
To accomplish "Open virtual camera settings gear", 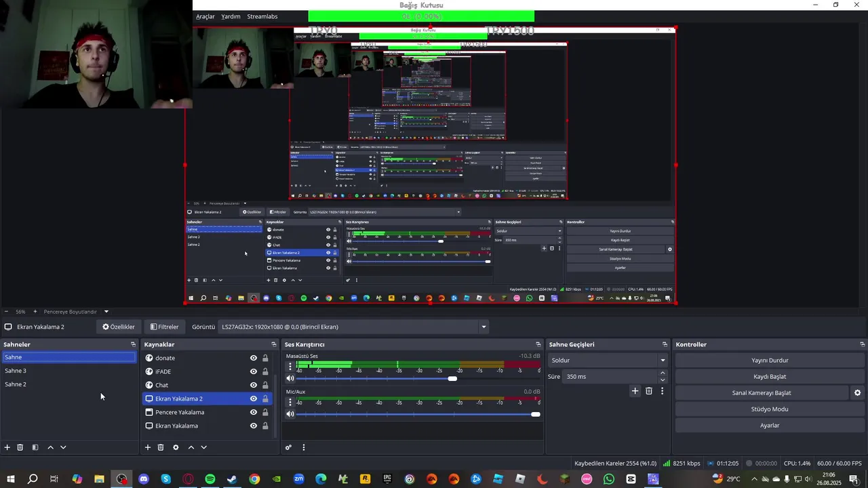I will 857,393.
